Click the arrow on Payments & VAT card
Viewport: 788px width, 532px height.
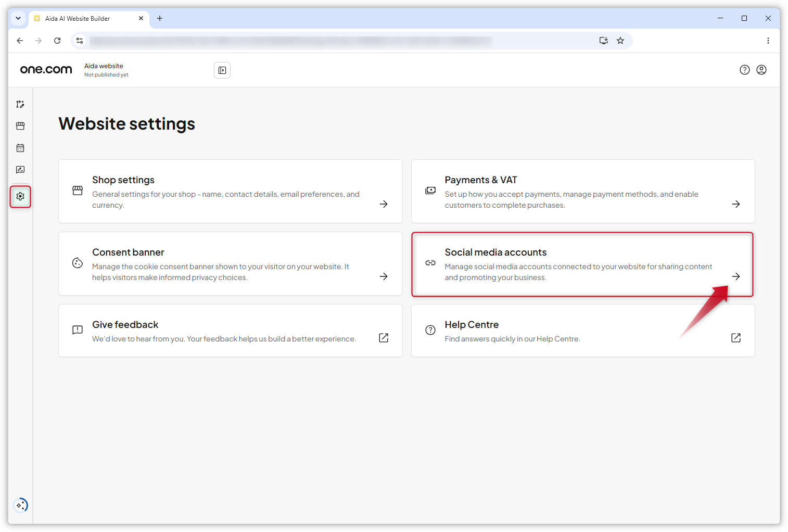pos(736,204)
